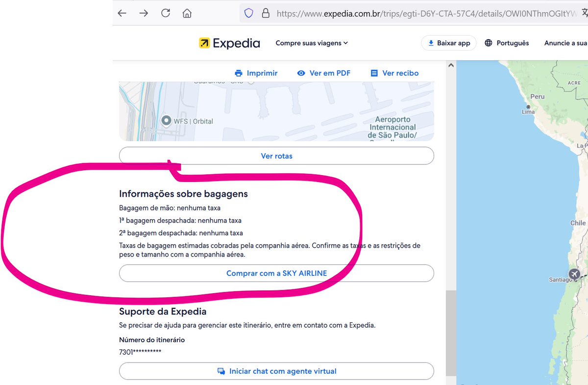Screen dimensions: 588x385
Task: Go back with browser back arrow
Action: 122,13
